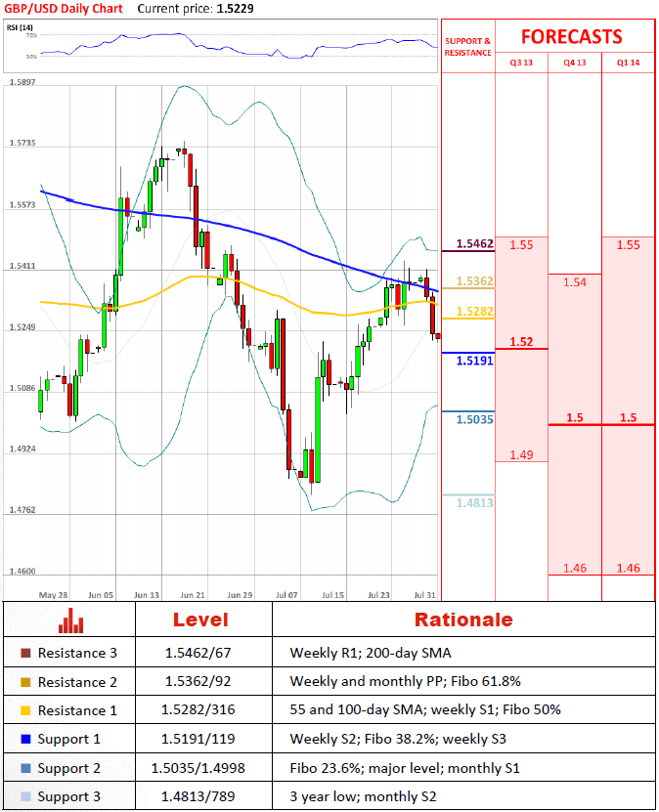
Task: Click the 1.5462 resistance level label
Action: tap(475, 243)
